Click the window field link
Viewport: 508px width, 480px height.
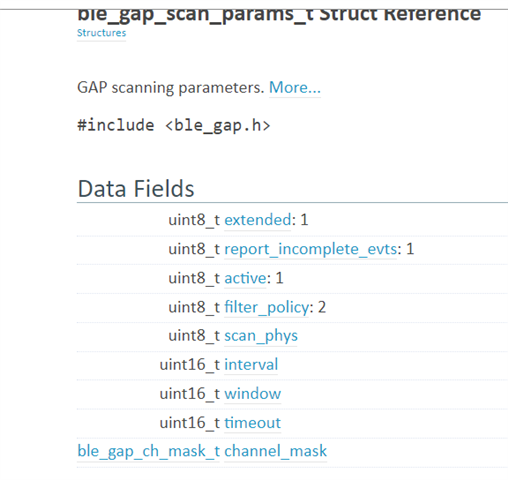click(253, 394)
